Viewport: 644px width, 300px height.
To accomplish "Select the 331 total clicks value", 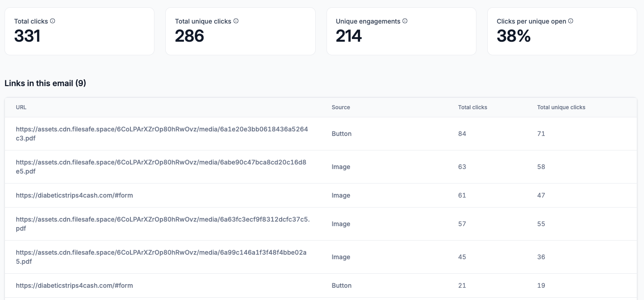I will [27, 36].
